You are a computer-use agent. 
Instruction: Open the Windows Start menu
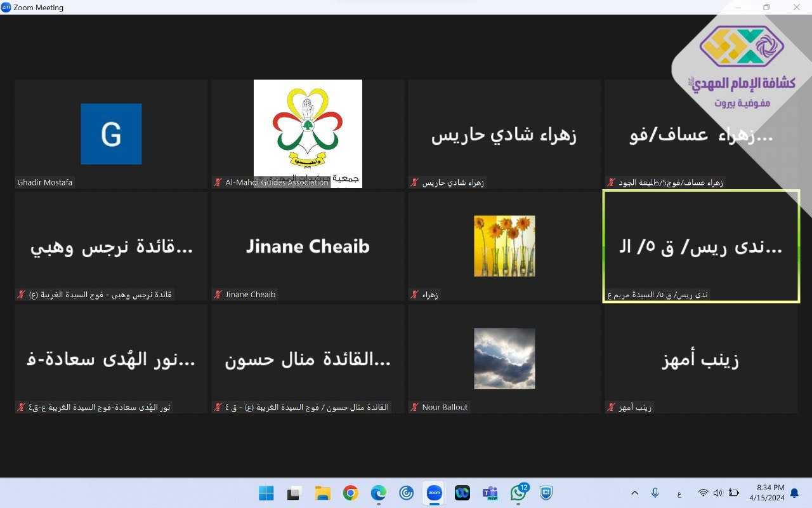pos(266,493)
